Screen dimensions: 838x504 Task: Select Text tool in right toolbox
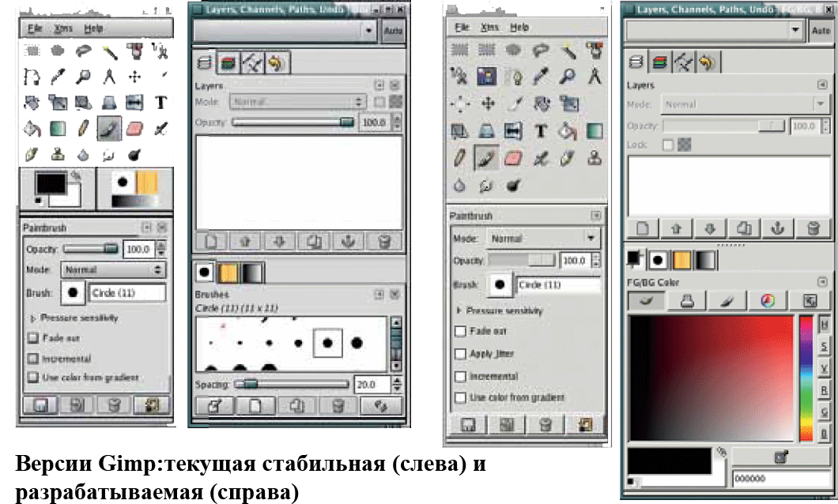[x=541, y=131]
